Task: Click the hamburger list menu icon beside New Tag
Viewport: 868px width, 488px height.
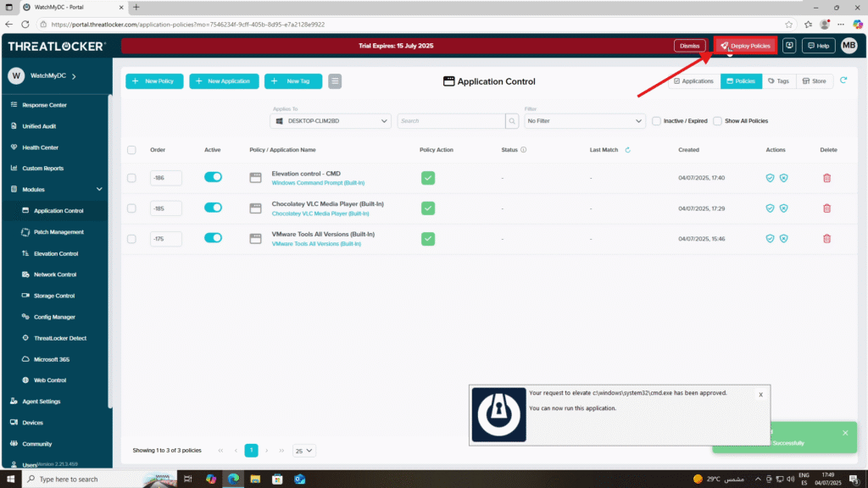Action: tap(335, 81)
